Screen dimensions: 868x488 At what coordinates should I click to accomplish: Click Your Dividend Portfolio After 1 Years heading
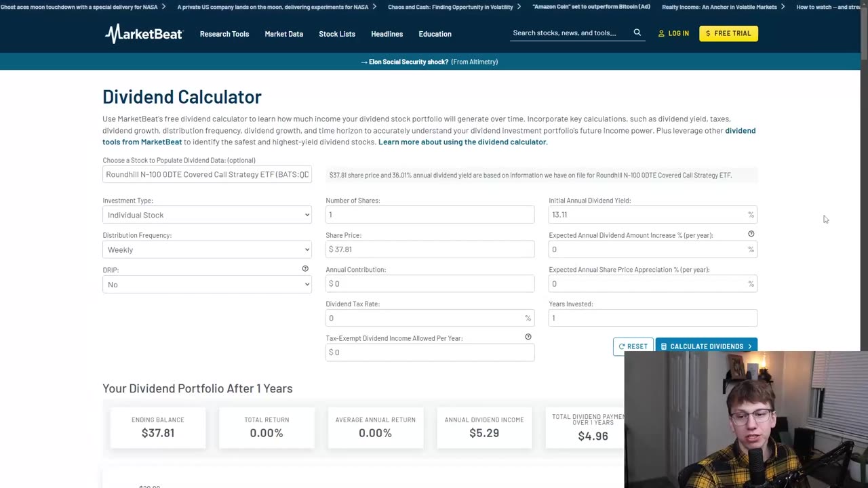pyautogui.click(x=197, y=388)
